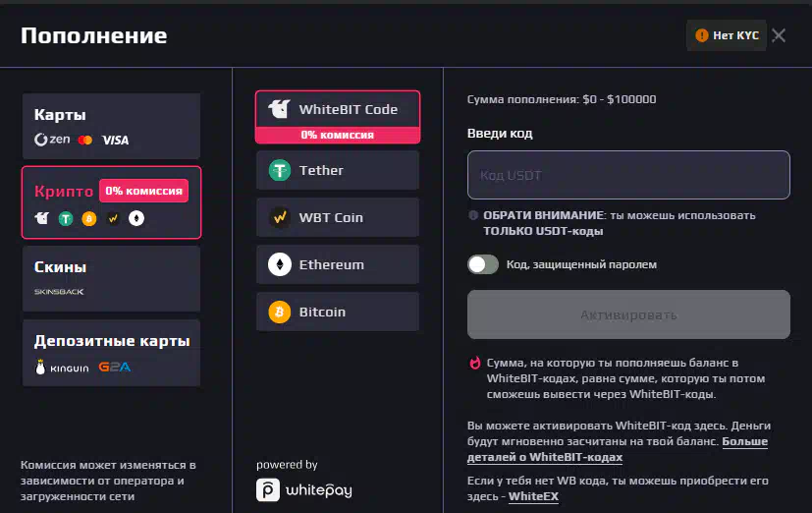Click the Whitepay logo icon

click(x=268, y=489)
